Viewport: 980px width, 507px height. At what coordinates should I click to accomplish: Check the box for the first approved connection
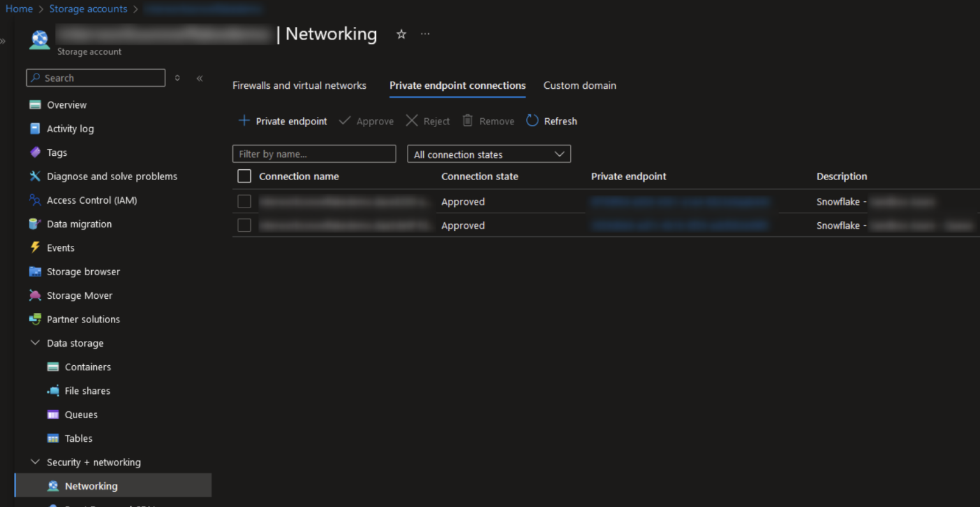click(244, 201)
